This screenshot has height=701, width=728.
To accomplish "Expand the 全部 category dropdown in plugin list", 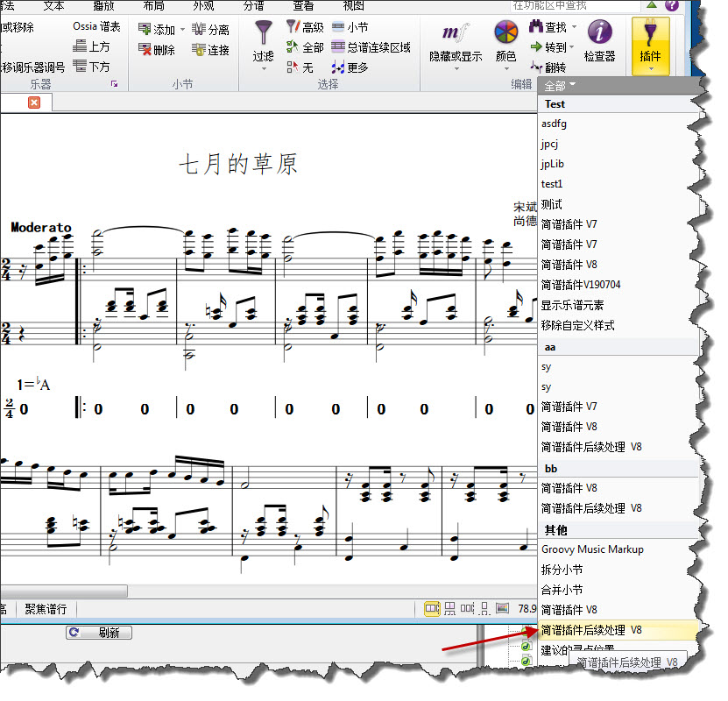I will coord(560,86).
